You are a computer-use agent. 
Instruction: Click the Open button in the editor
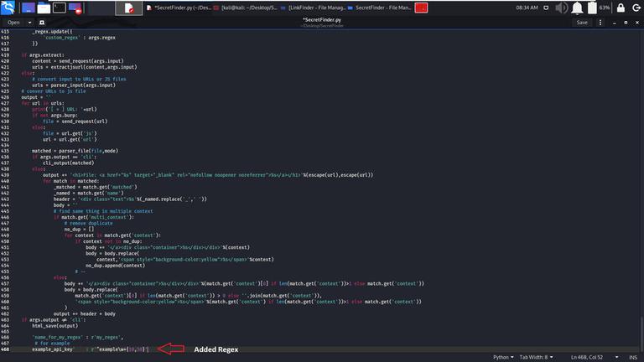click(13, 23)
